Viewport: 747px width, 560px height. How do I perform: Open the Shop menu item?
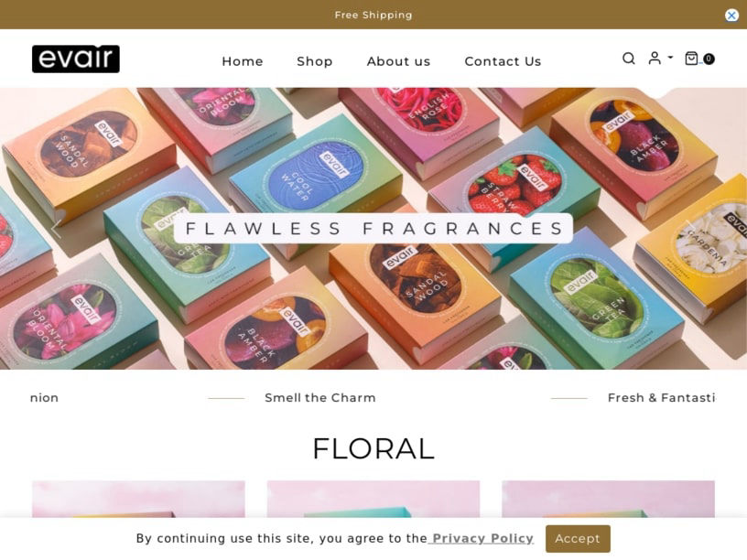point(314,61)
